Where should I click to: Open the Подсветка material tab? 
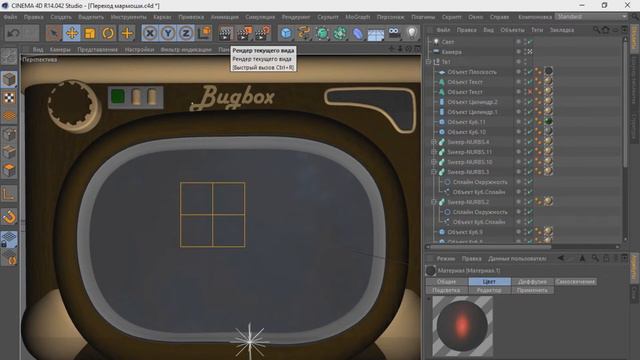(x=447, y=290)
